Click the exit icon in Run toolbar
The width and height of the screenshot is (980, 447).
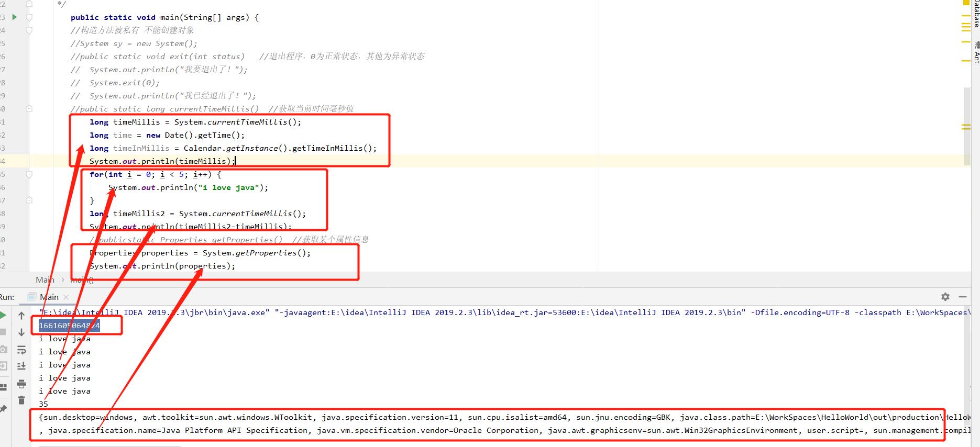3,366
